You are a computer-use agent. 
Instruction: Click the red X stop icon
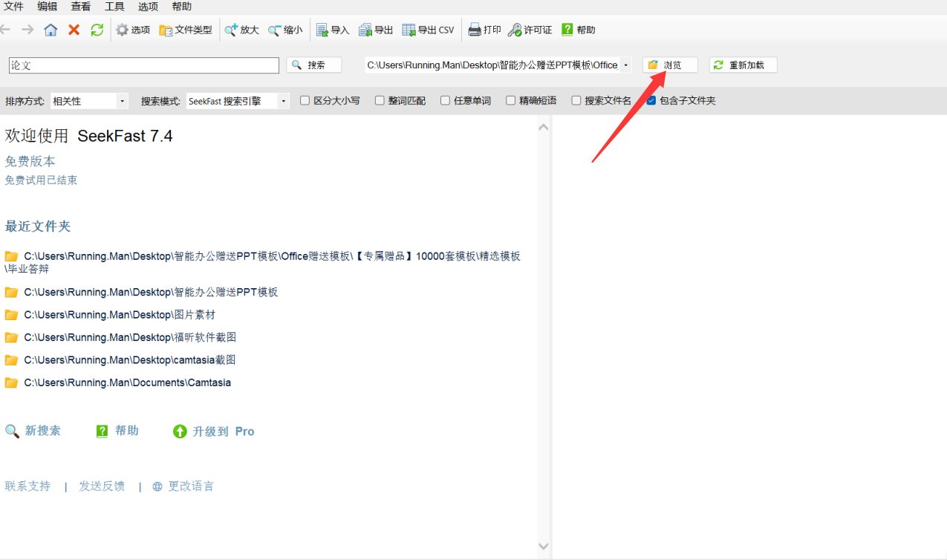tap(74, 30)
